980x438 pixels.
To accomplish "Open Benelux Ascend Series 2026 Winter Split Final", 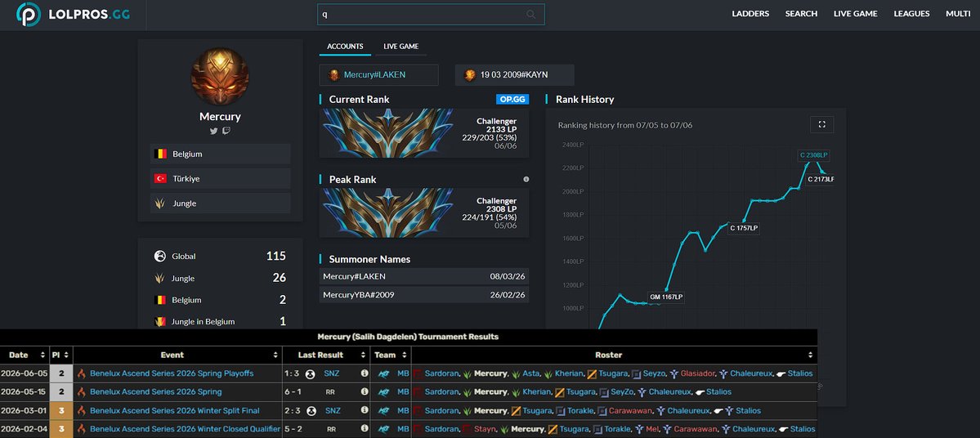I will click(x=175, y=410).
